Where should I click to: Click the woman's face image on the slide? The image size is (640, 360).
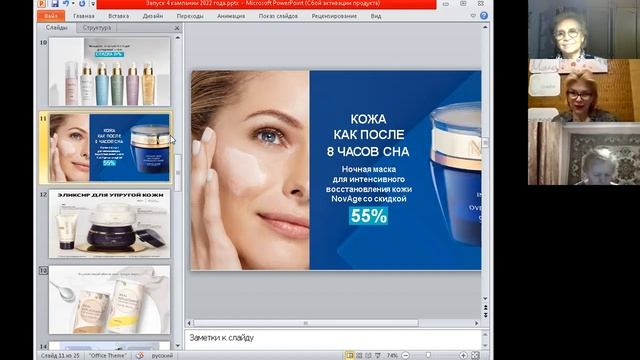(250, 170)
